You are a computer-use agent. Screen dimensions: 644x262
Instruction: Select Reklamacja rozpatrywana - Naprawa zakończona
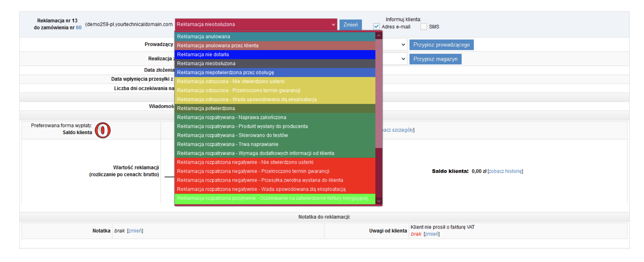click(275, 117)
